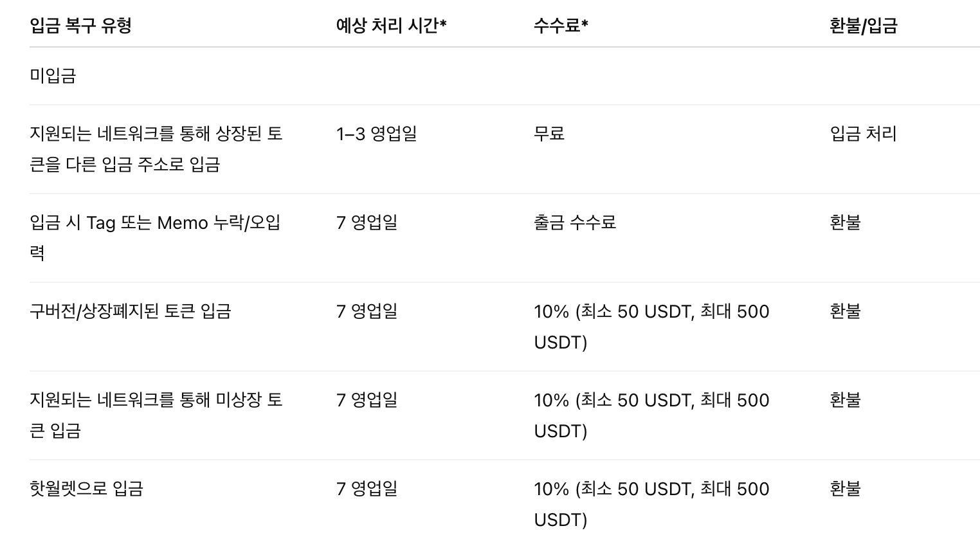Click the '구버전/상장폐지된 토큰 입금' row label
The height and width of the screenshot is (553, 980).
[130, 311]
